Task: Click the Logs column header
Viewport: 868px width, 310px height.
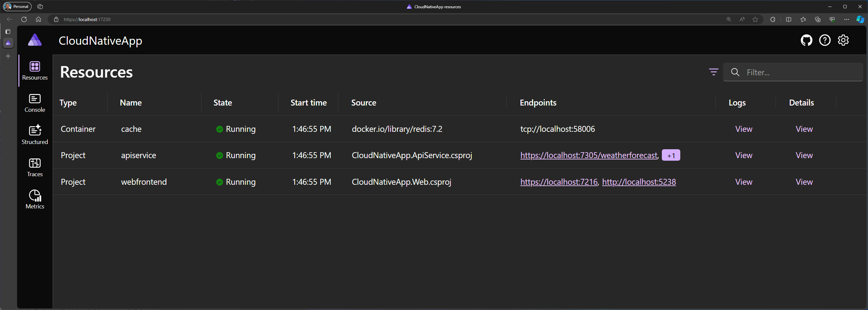Action: (x=737, y=103)
